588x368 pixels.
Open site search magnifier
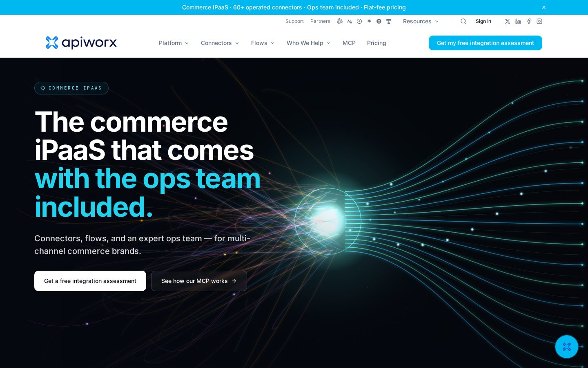pos(463,21)
